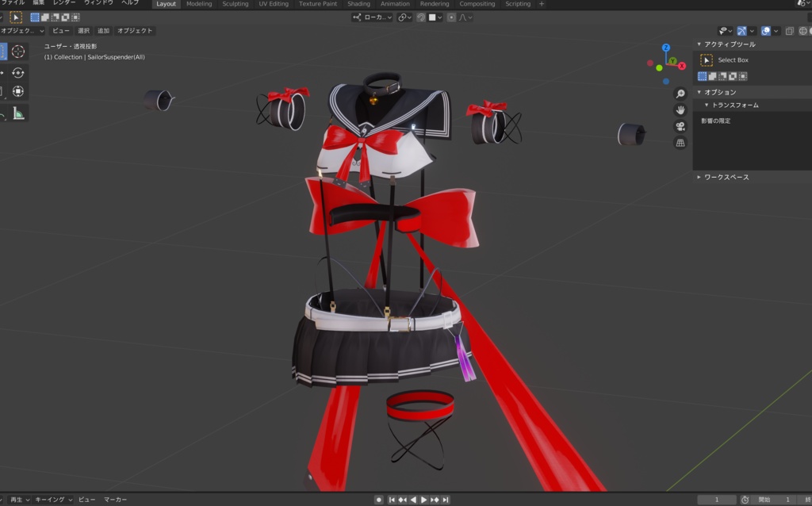
Task: Click the hand pan icon beside the viewport
Action: click(x=679, y=109)
